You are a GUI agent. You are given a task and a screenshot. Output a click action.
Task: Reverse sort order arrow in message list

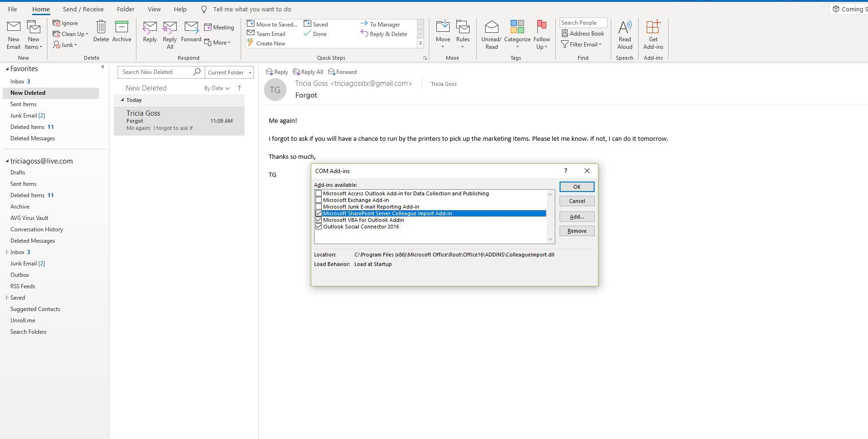(239, 88)
